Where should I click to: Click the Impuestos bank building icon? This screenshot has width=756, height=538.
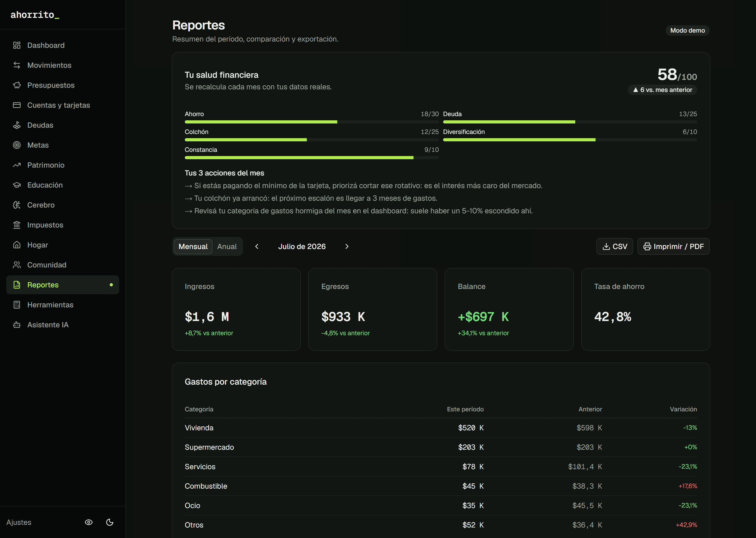[17, 225]
